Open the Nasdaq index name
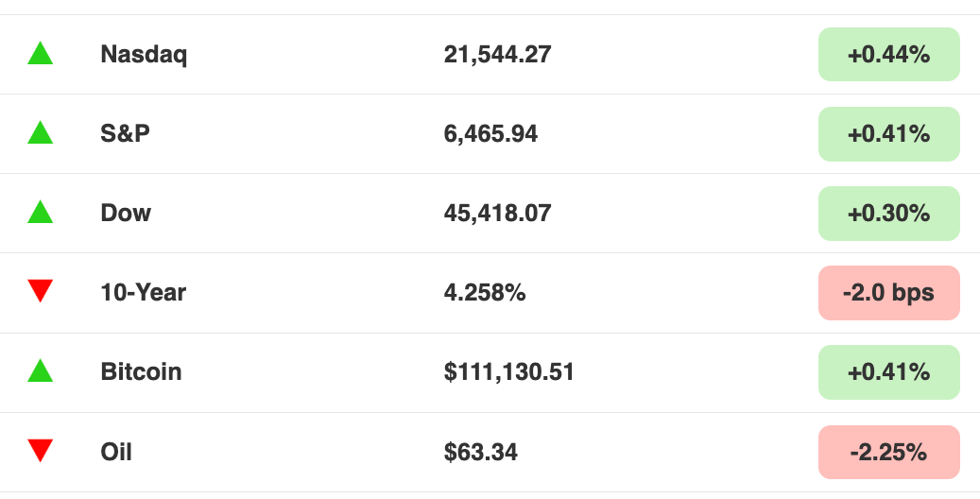The height and width of the screenshot is (499, 980). 144,55
